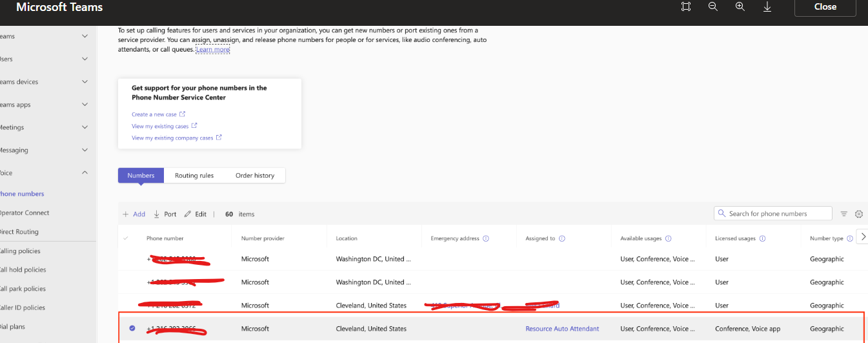The height and width of the screenshot is (343, 868).
Task: Click info icon beside Emergency address header
Action: 486,238
